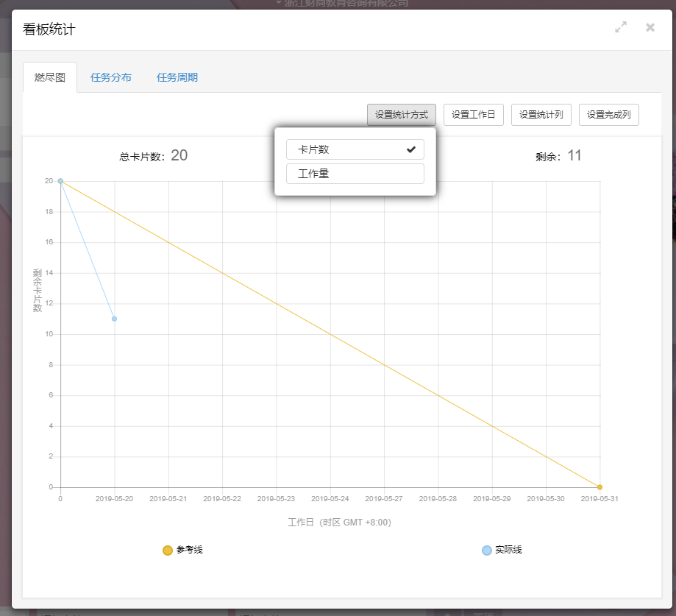Click the 总卡片数 value 20
The height and width of the screenshot is (616, 676).
click(x=179, y=155)
